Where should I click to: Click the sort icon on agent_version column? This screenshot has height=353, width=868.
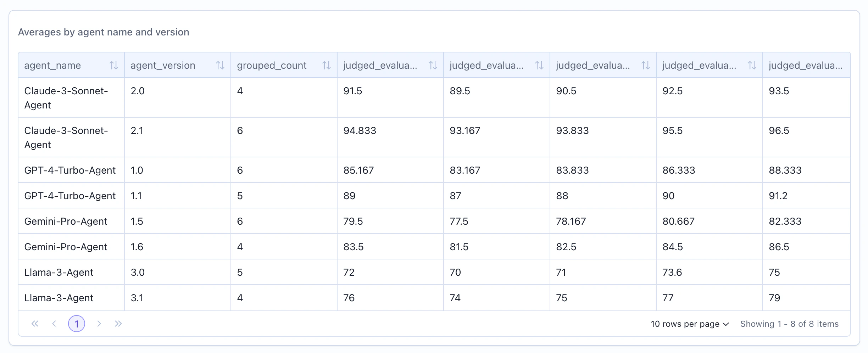click(220, 65)
